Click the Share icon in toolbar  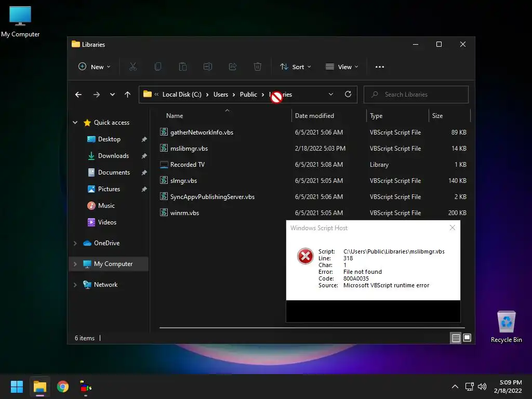pyautogui.click(x=233, y=67)
